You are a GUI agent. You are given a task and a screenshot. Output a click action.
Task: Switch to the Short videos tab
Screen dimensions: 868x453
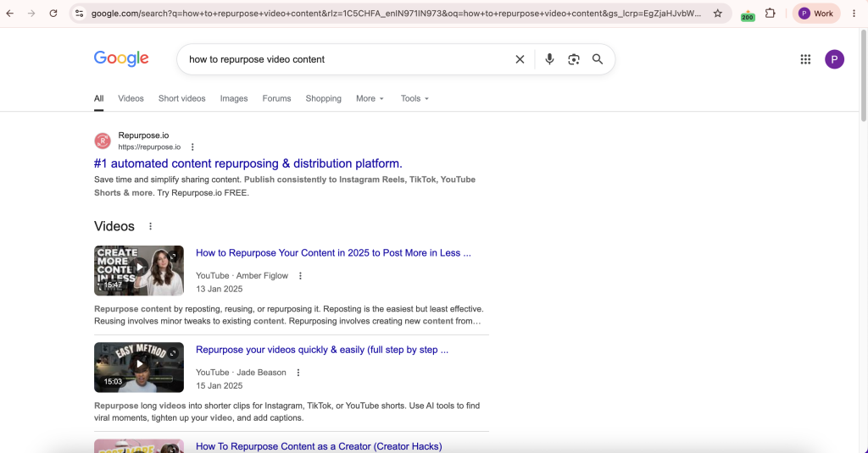coord(181,98)
